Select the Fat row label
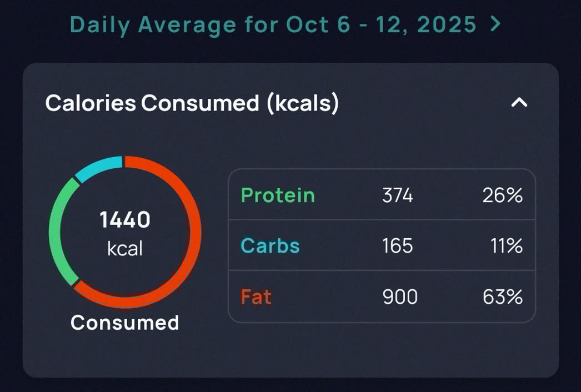The width and height of the screenshot is (581, 392). pos(256,296)
